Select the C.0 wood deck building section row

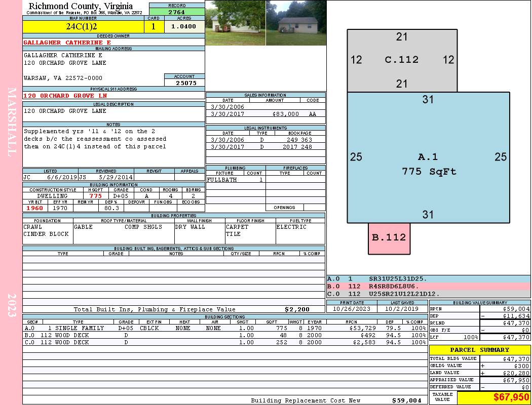[x=225, y=342]
